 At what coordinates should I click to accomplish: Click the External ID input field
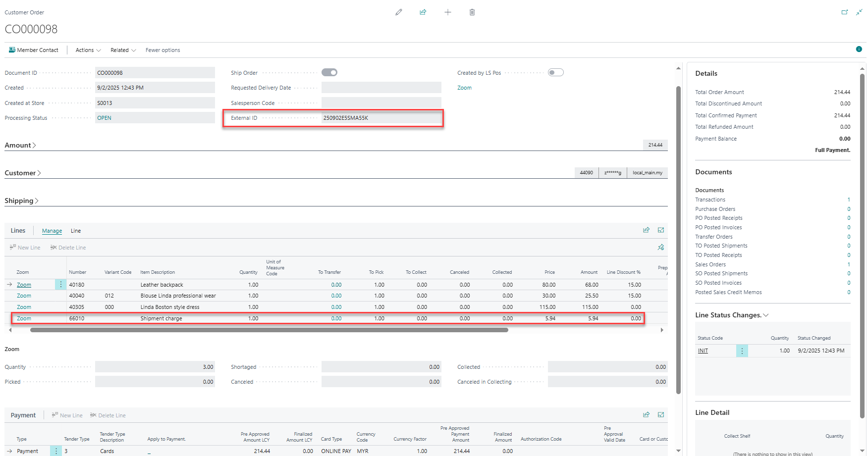click(380, 118)
